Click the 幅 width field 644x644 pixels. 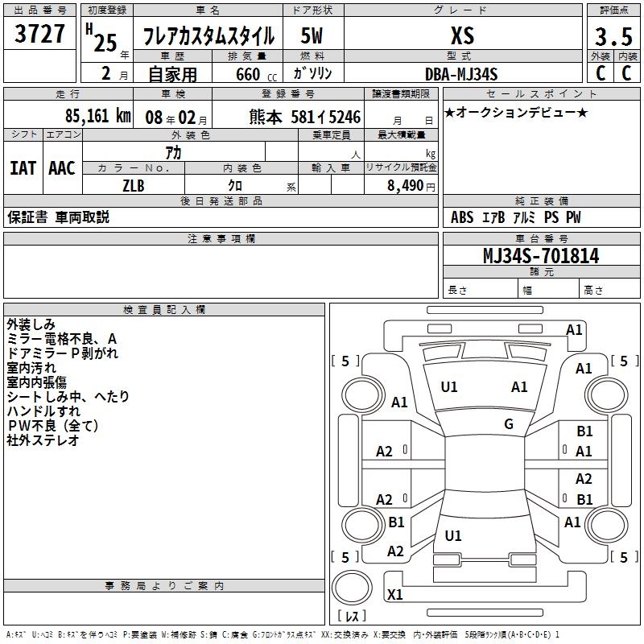click(x=548, y=288)
